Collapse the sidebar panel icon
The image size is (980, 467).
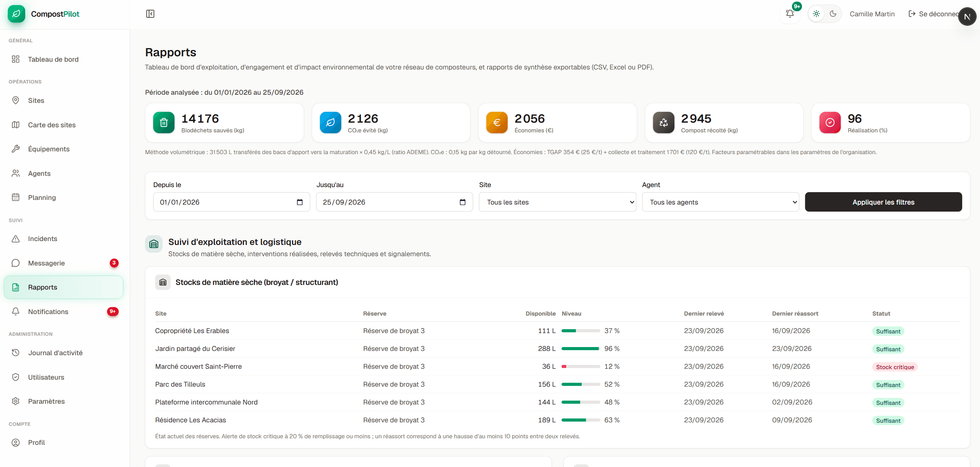[x=150, y=14]
